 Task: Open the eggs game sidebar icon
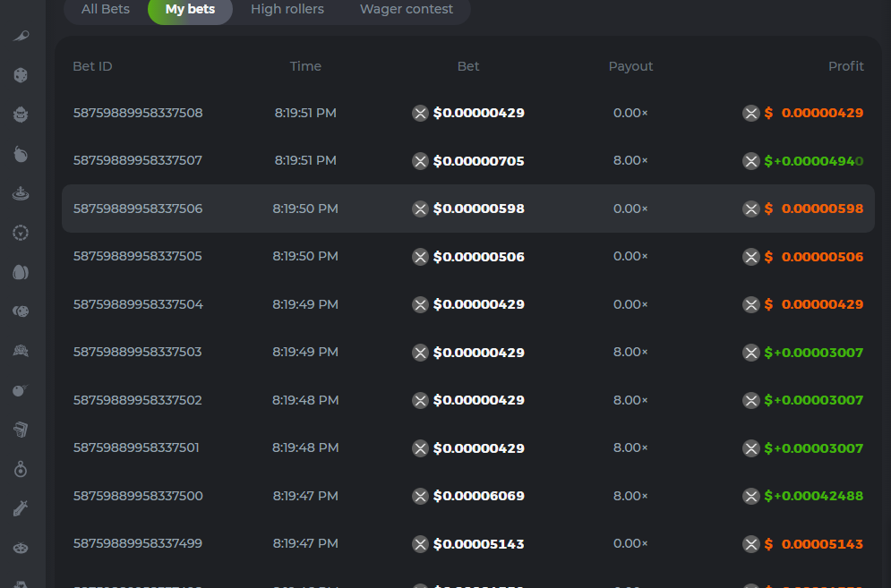click(x=21, y=272)
